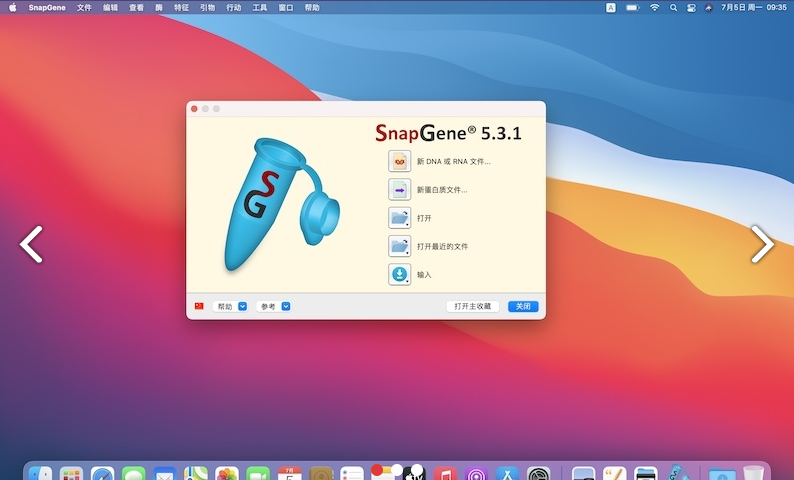Open the 引物 (Primers) menu
The width and height of the screenshot is (794, 480).
pos(208,8)
